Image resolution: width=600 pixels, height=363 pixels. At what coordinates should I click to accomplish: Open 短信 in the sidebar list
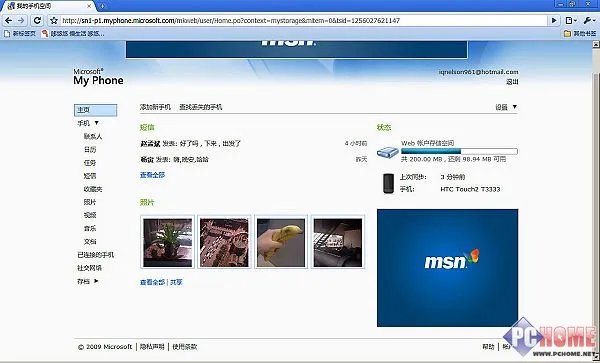click(x=90, y=176)
